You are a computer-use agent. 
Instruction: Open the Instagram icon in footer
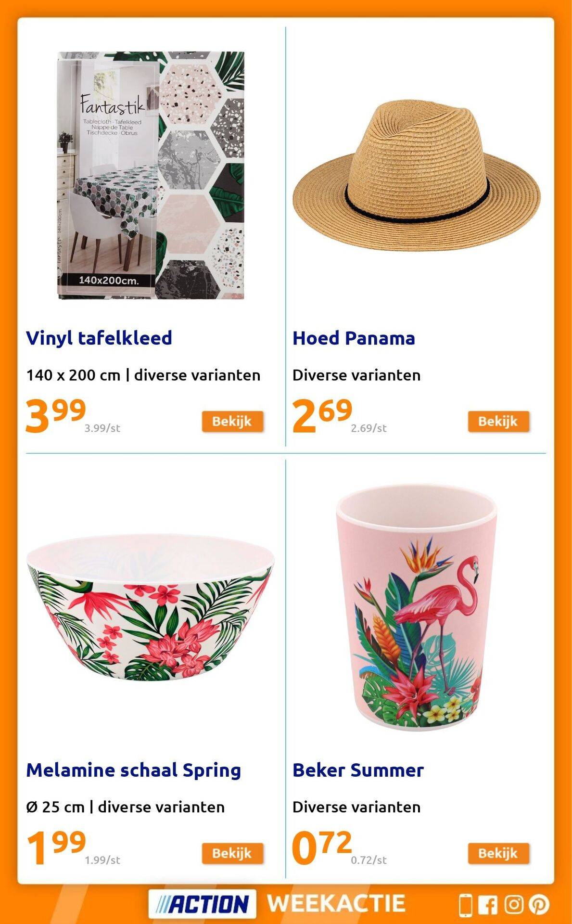click(513, 904)
